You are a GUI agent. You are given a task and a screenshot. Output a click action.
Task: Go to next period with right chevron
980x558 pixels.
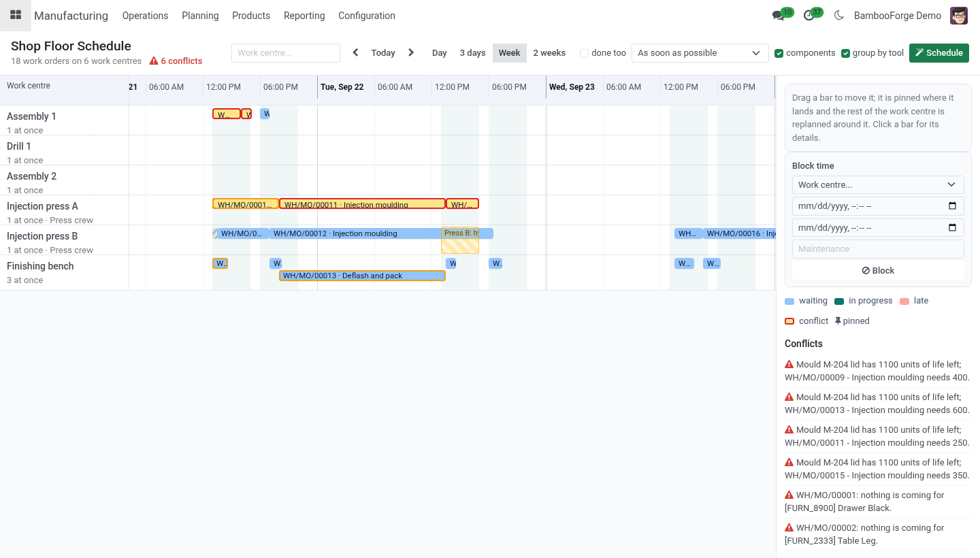click(411, 52)
